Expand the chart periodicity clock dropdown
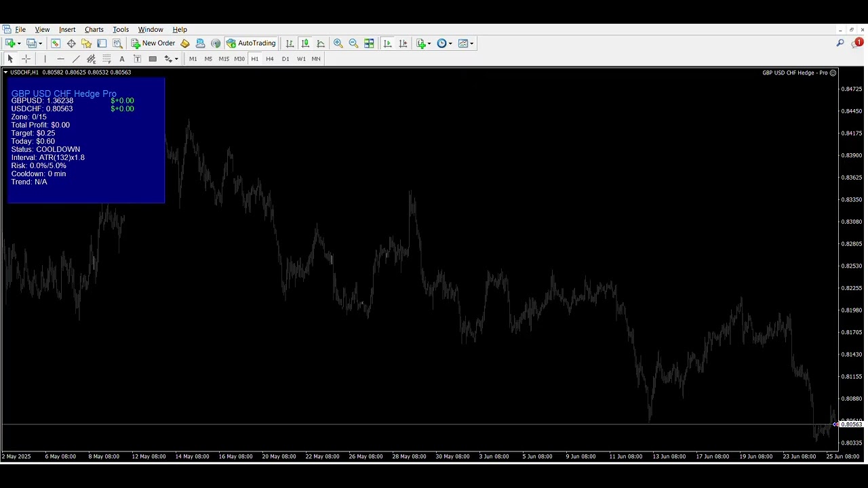Screen dimensions: 868x488 tap(450, 43)
